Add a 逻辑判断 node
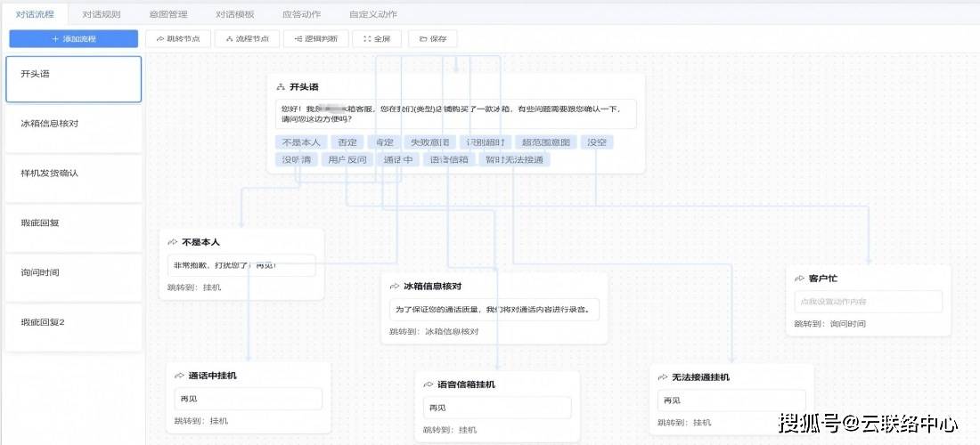The width and height of the screenshot is (980, 445). coord(316,39)
